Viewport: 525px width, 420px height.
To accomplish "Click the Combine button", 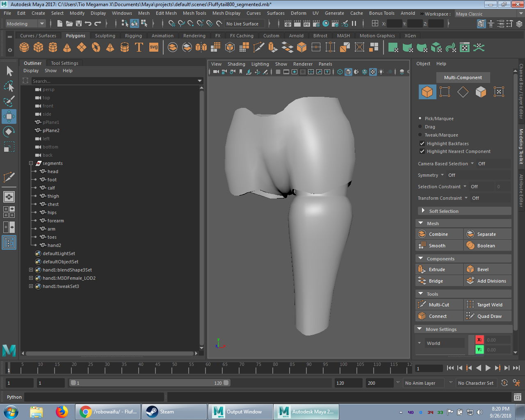I will pos(439,234).
